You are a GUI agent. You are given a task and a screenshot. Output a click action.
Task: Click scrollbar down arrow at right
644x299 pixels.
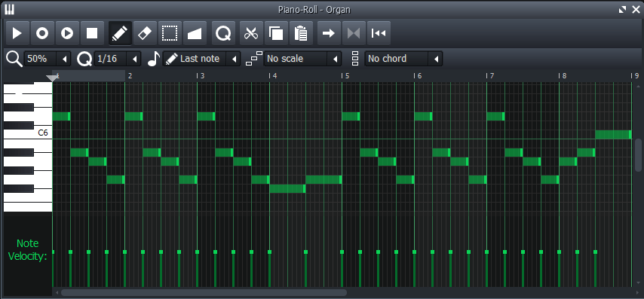(638, 282)
